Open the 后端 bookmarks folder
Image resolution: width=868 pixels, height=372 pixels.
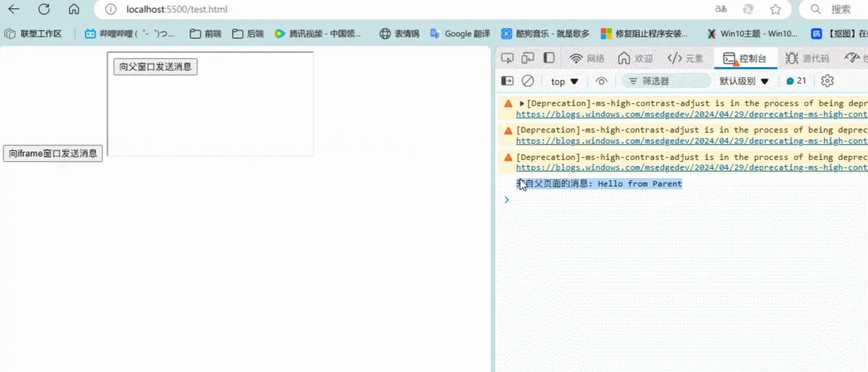click(248, 33)
